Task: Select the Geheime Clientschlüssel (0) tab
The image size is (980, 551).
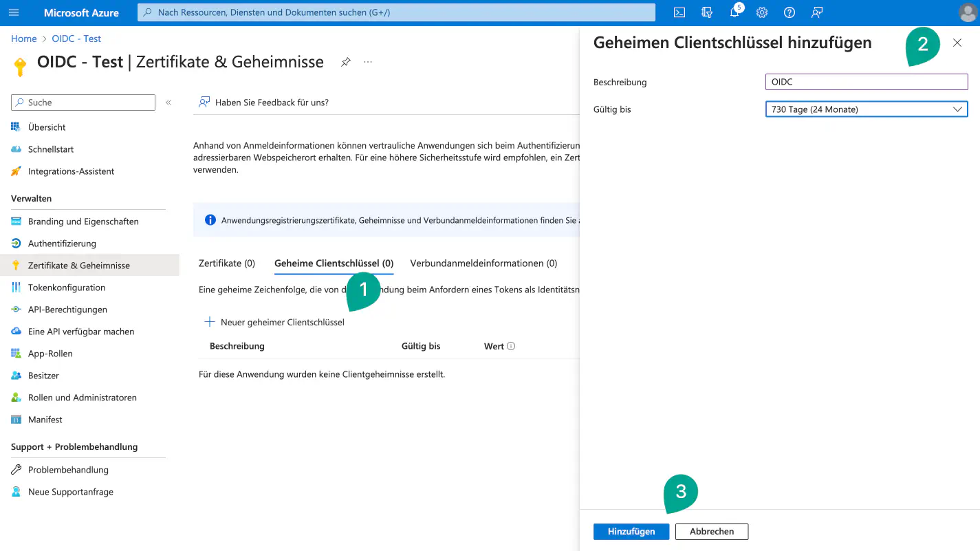Action: click(x=334, y=263)
